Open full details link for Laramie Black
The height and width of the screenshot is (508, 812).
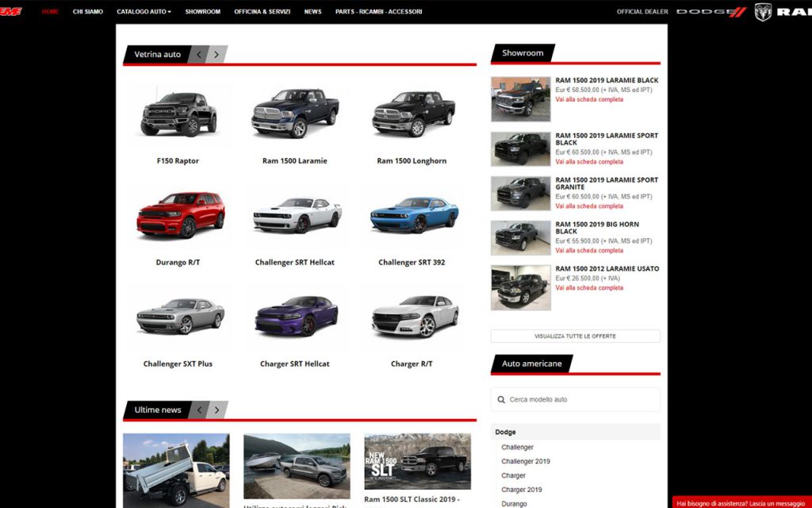[589, 99]
